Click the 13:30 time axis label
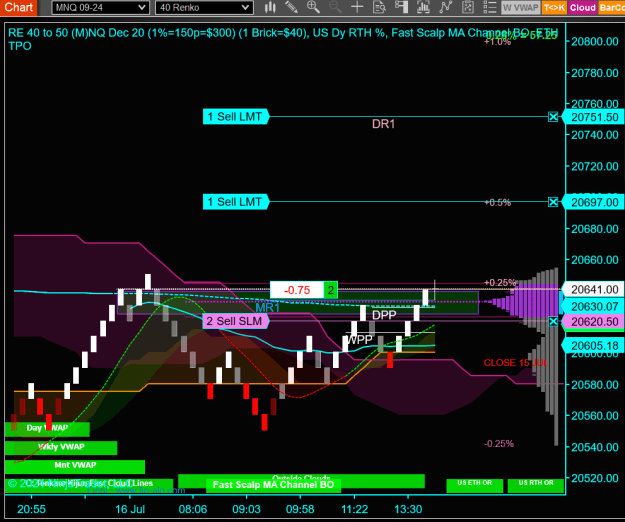This screenshot has height=522, width=625. [x=408, y=509]
